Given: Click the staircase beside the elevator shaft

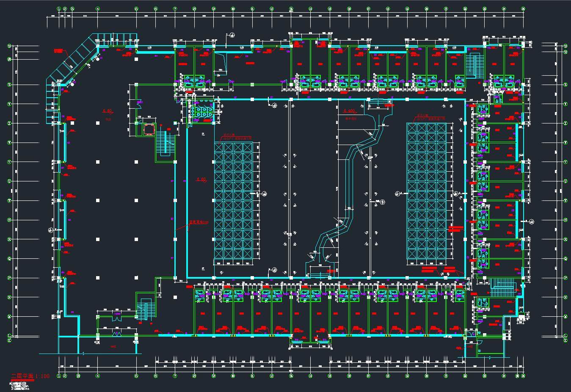Looking at the screenshot, I should point(165,144).
